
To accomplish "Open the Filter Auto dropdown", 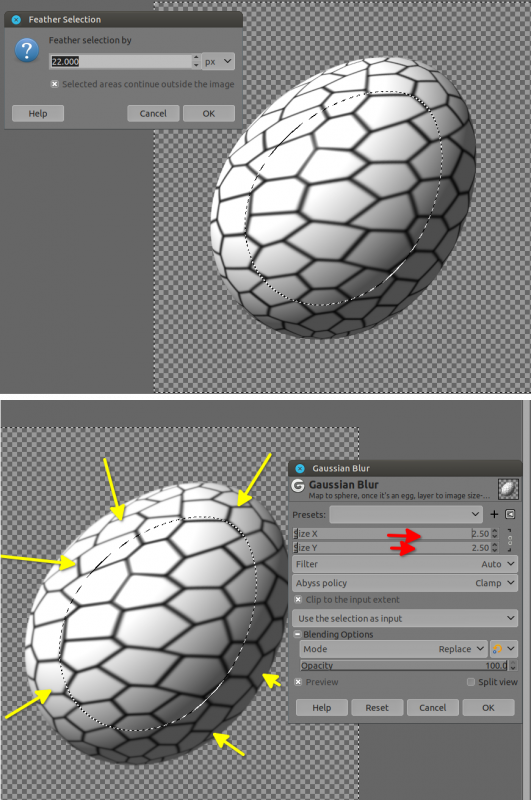I will (x=405, y=564).
